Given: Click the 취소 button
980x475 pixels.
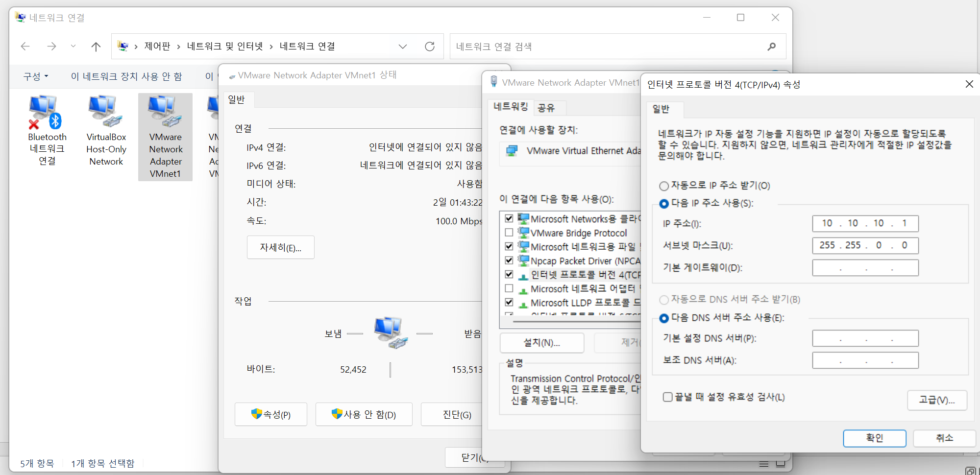Looking at the screenshot, I should [944, 438].
